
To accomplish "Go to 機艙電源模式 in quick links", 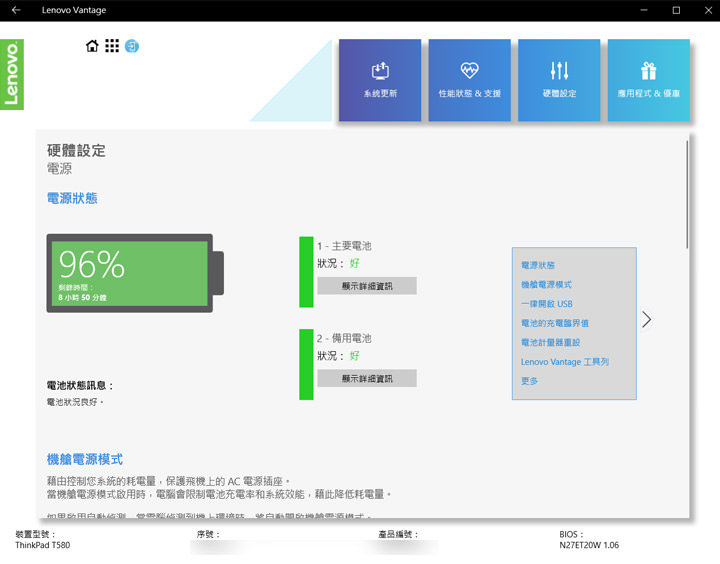I will point(546,285).
